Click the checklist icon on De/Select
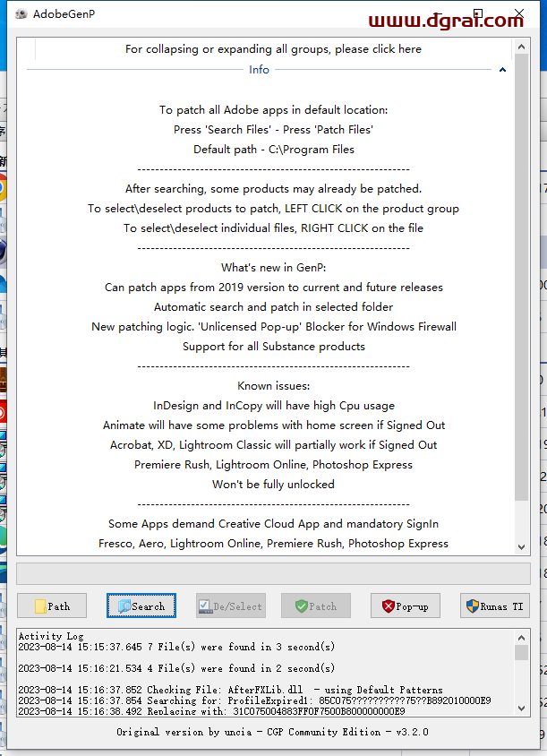 205,606
